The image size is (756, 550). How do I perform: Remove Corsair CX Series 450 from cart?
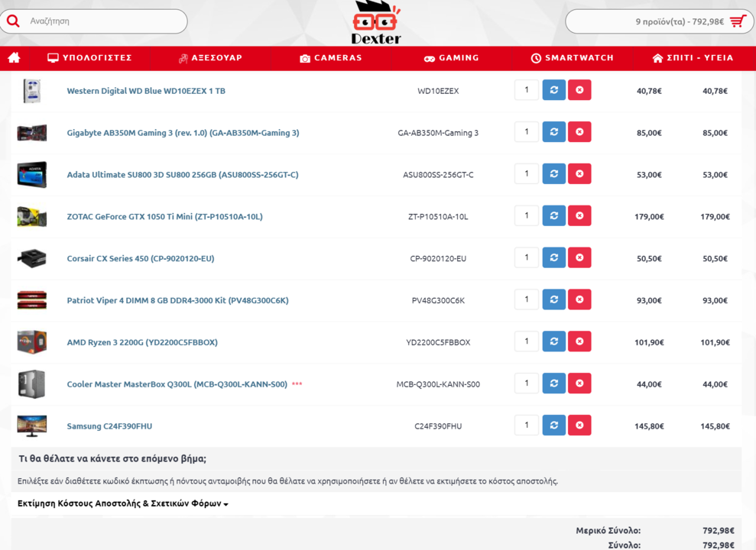pos(579,257)
